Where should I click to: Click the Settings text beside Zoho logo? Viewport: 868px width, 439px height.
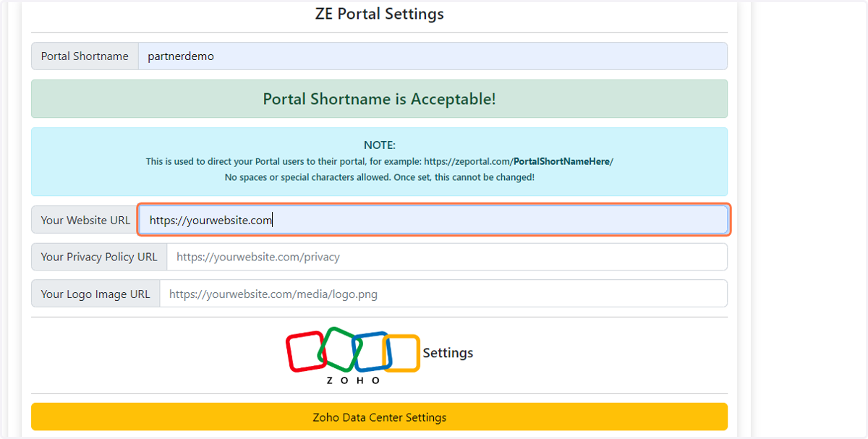pos(448,353)
